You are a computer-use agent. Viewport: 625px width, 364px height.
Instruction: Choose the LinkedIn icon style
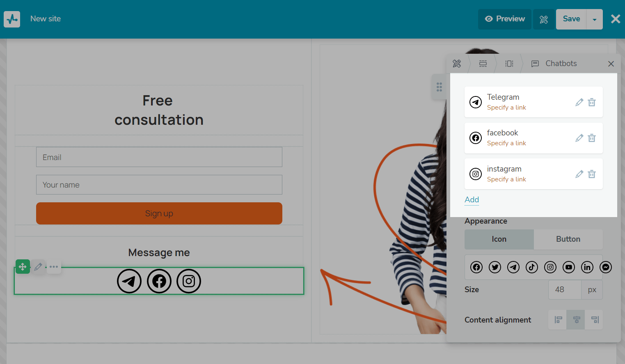tap(587, 267)
